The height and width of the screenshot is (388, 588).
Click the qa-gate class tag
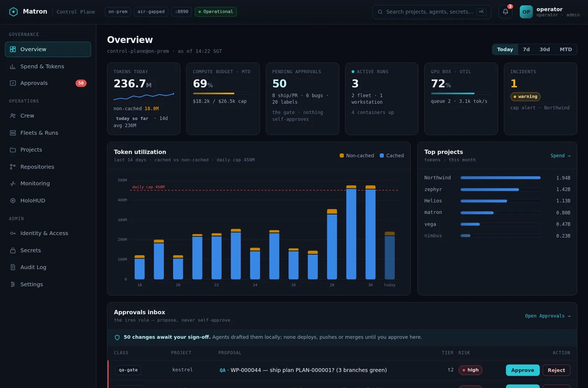(x=128, y=370)
